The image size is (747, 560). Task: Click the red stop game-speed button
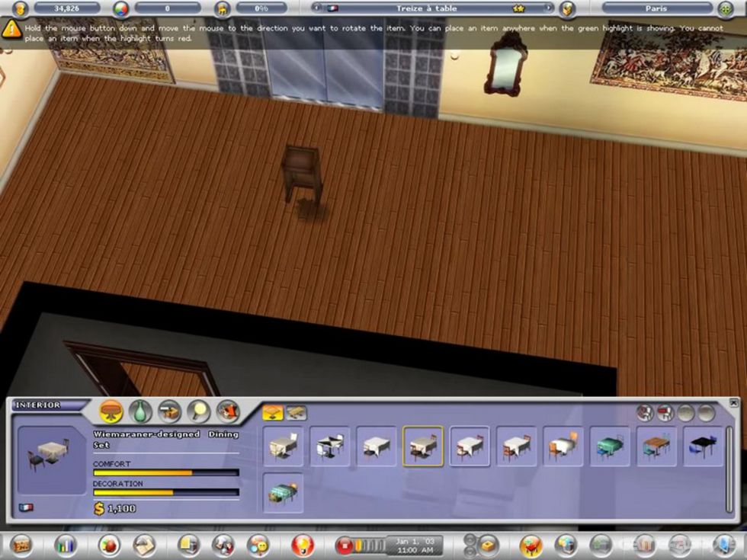[x=345, y=546]
